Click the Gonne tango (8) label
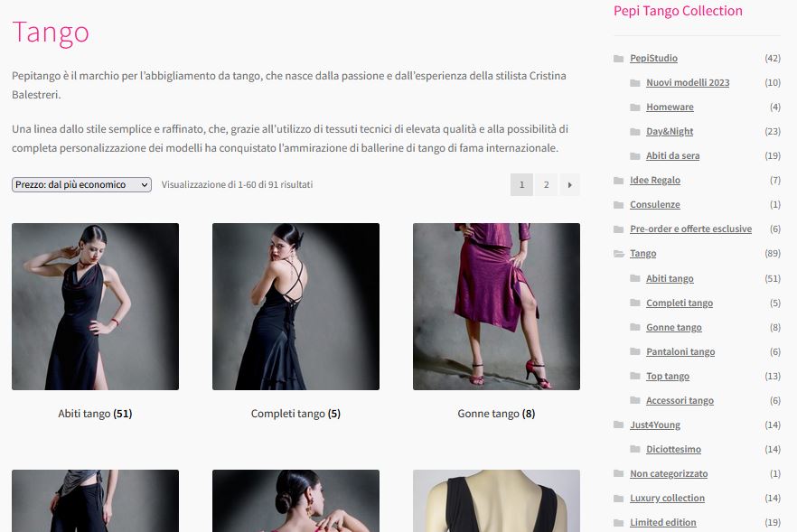Image resolution: width=797 pixels, height=532 pixels. click(x=496, y=414)
